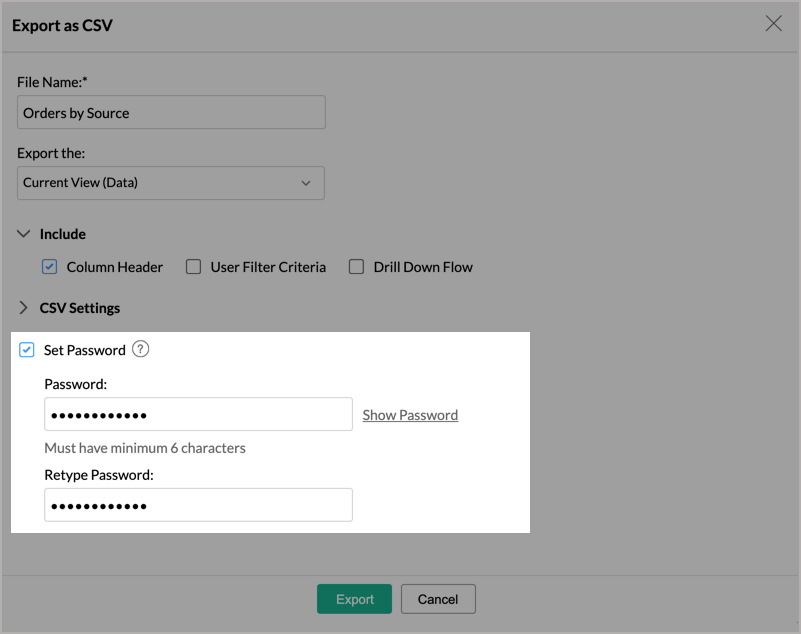Click the Show Password link

click(410, 415)
